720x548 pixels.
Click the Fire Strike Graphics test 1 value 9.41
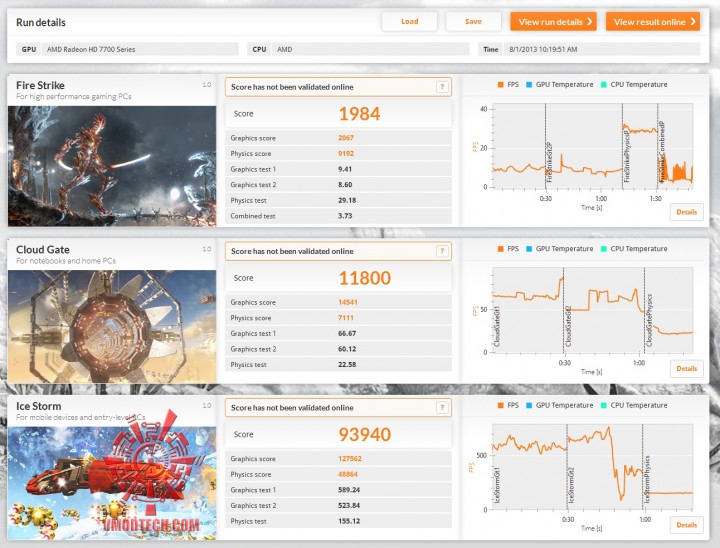pos(345,169)
